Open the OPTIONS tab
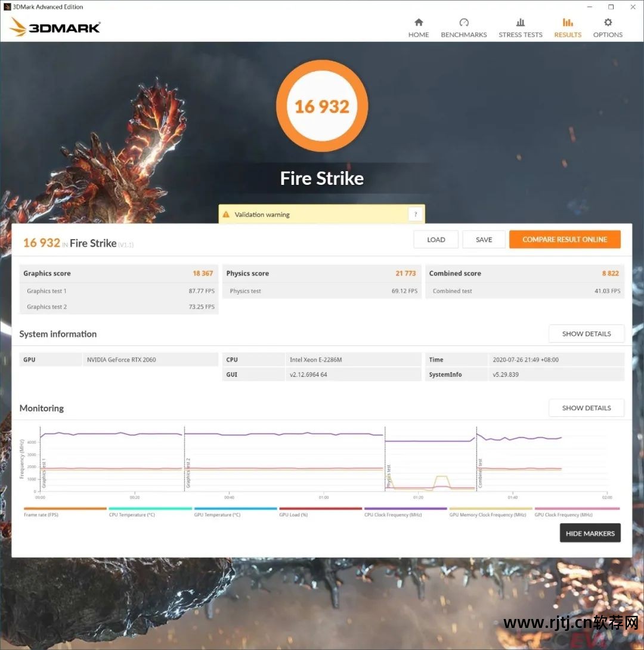Image resolution: width=644 pixels, height=650 pixels. point(608,28)
